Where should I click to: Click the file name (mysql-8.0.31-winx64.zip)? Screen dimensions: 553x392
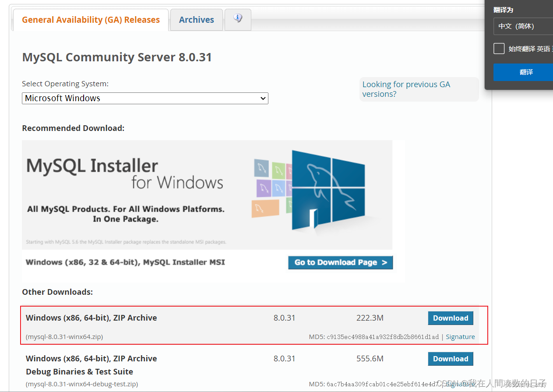tap(64, 337)
